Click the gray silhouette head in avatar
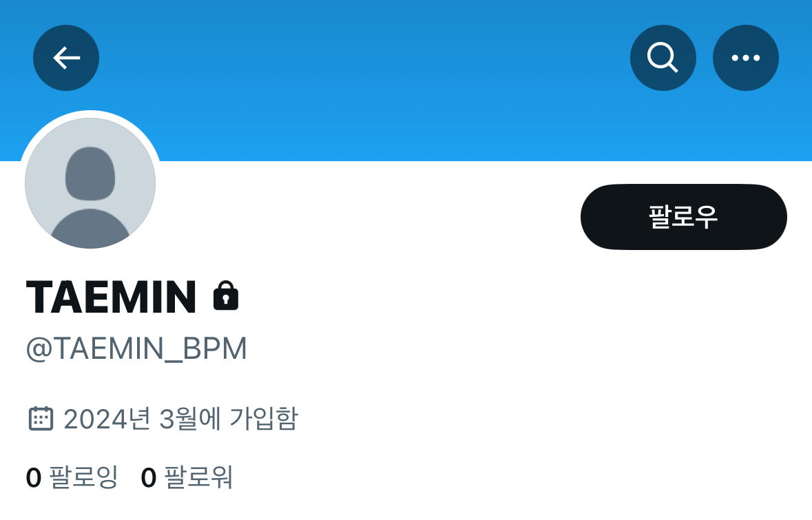The width and height of the screenshot is (812, 520). [x=90, y=174]
